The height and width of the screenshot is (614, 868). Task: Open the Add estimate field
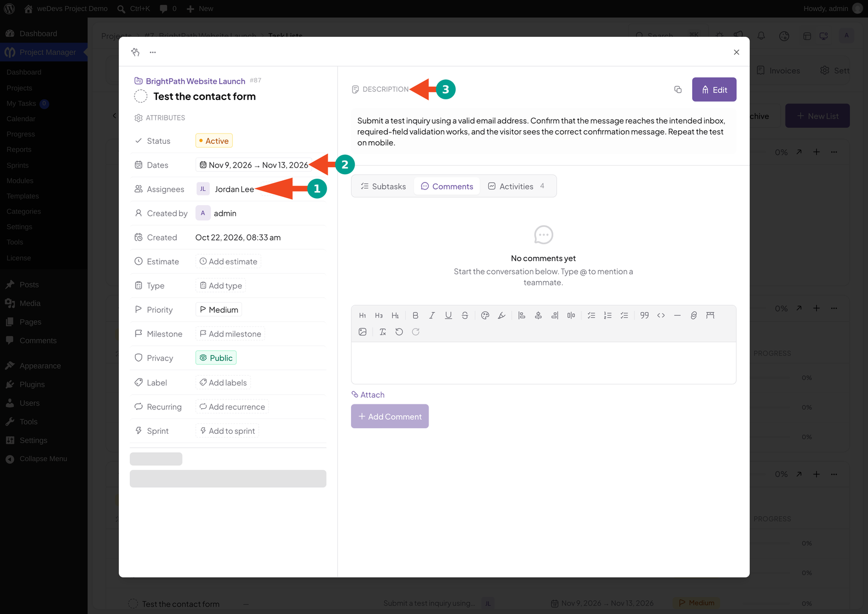point(228,261)
